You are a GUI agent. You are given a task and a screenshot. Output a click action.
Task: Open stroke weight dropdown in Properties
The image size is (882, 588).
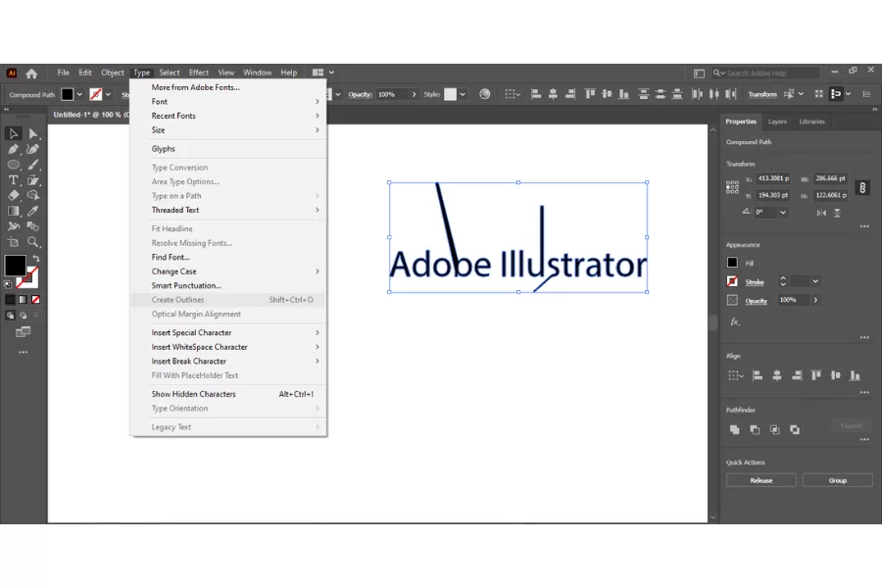[x=815, y=281]
